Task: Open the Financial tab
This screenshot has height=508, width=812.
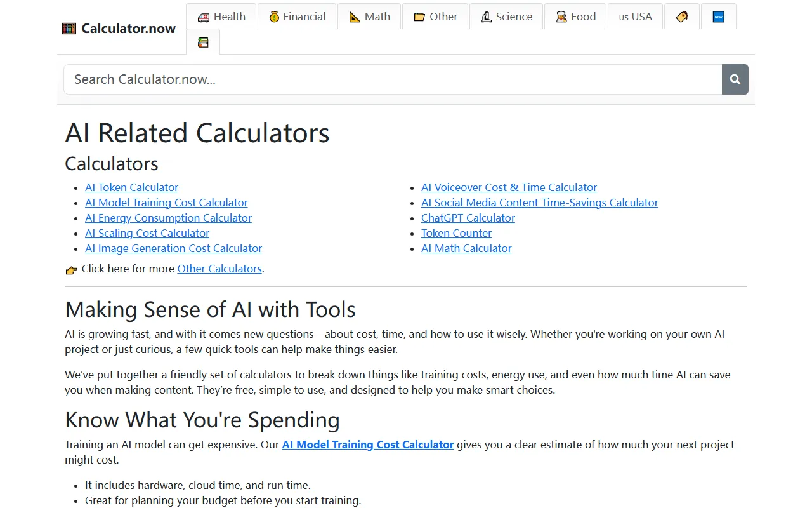Action: pos(296,17)
